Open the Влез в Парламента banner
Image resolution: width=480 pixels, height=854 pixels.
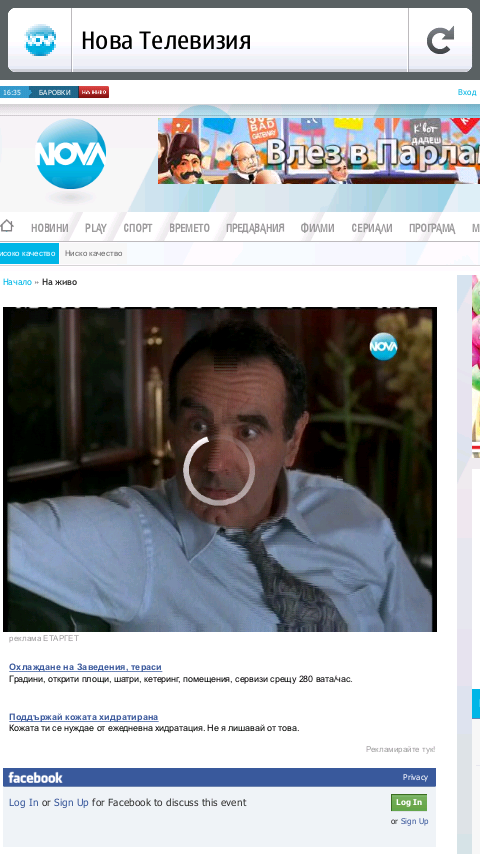click(x=319, y=151)
